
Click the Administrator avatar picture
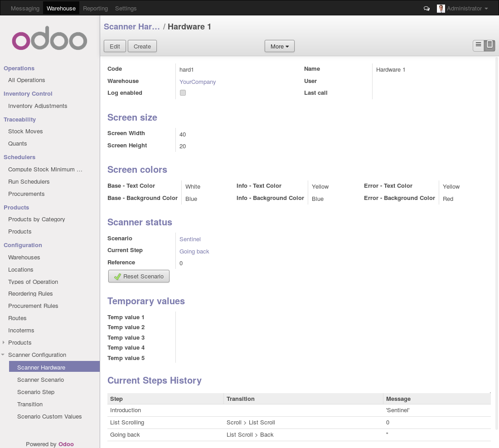tap(441, 8)
